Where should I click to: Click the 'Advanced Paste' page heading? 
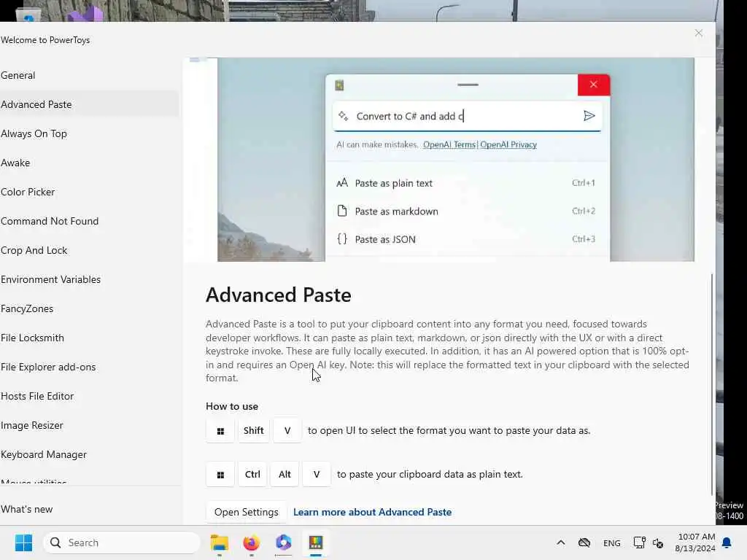tap(279, 295)
